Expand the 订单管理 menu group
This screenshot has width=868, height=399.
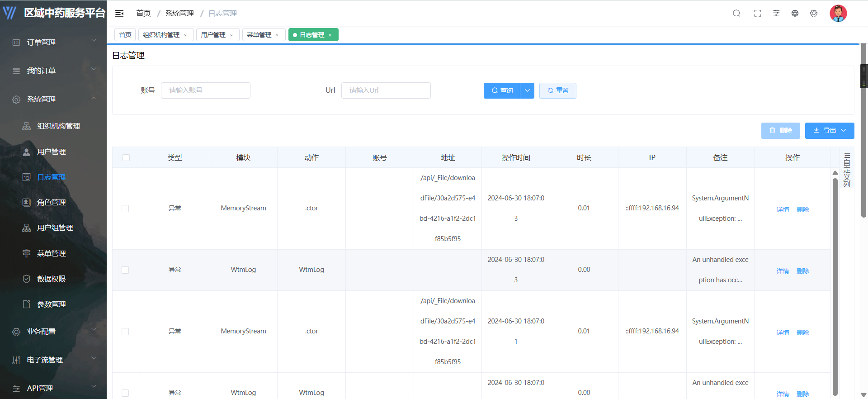[94, 41]
